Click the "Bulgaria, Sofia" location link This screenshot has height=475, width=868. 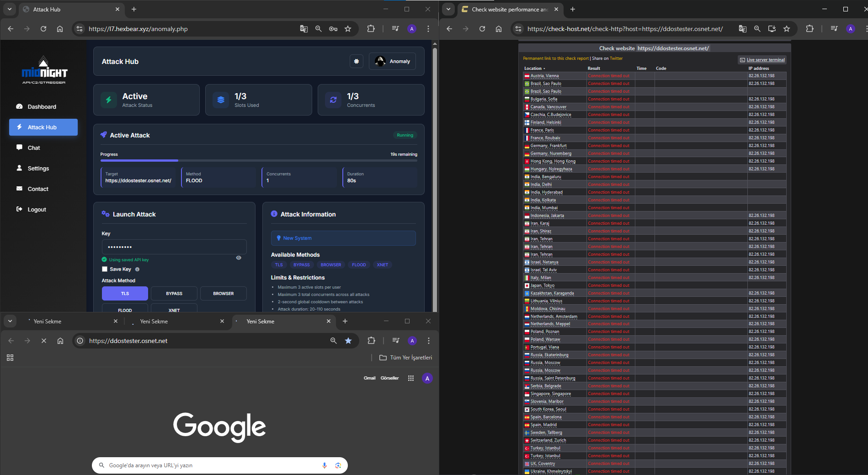[x=543, y=99]
